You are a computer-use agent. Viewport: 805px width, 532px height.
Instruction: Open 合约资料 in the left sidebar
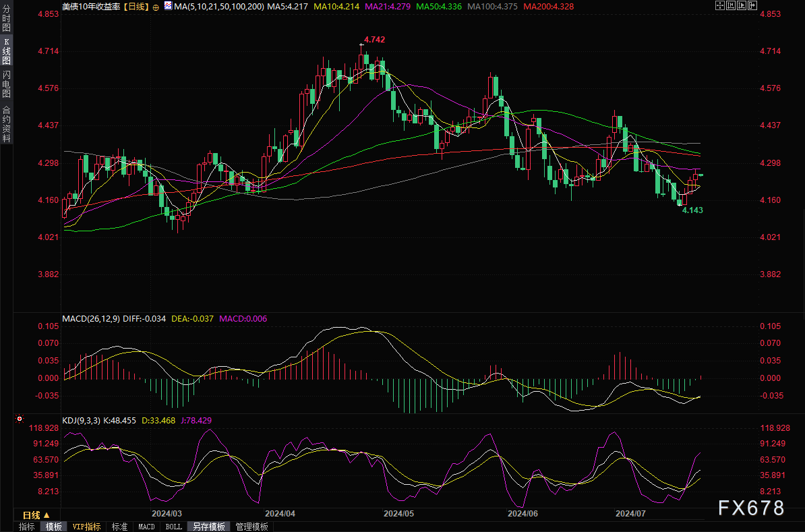pos(6,123)
